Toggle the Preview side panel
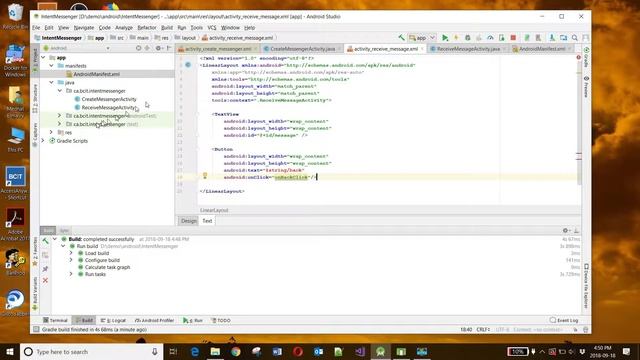 [x=586, y=87]
